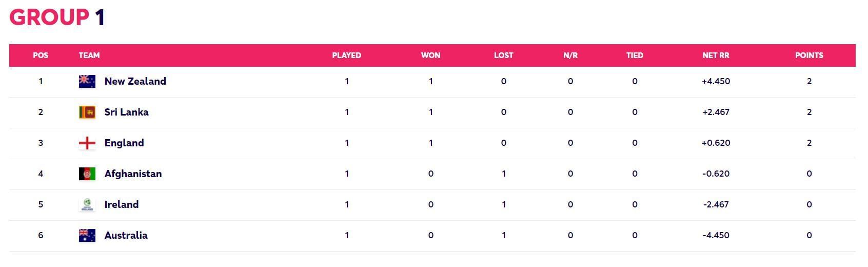Sort by the PLAYED column header
868x267 pixels.
click(347, 55)
